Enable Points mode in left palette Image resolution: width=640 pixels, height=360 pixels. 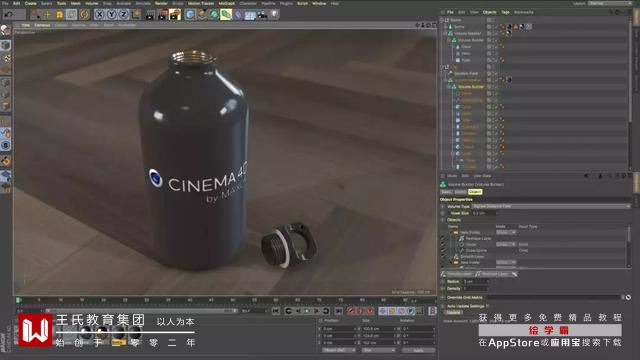click(x=5, y=83)
